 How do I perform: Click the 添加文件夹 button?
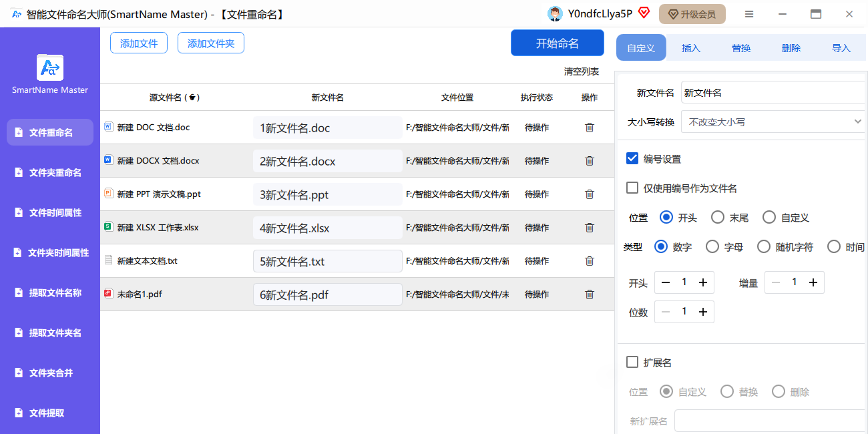[211, 43]
